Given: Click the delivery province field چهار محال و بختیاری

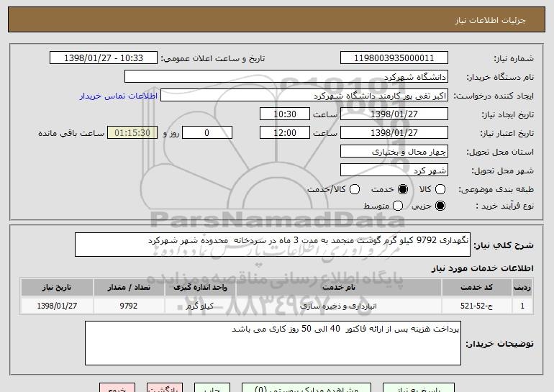Looking at the screenshot, I should (394, 152).
